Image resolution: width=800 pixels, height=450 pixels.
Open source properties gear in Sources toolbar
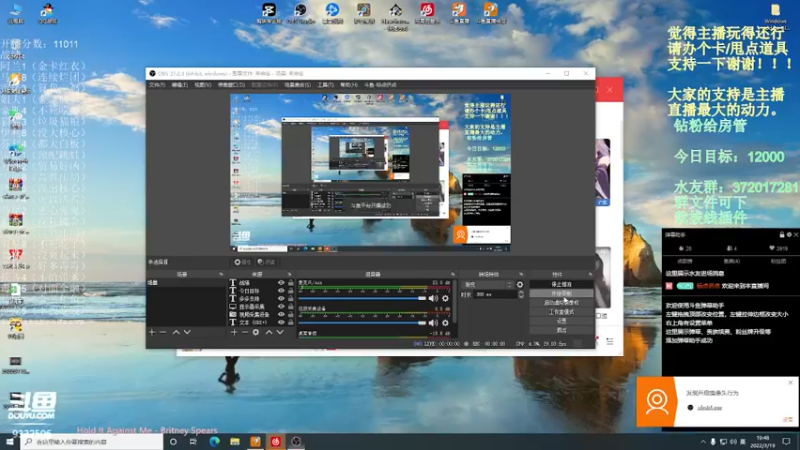[256, 332]
